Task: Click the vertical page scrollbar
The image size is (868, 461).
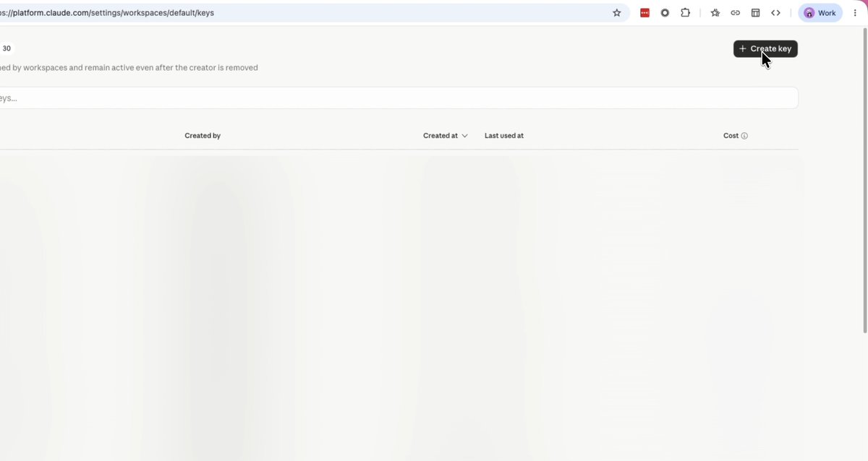Action: [864, 181]
